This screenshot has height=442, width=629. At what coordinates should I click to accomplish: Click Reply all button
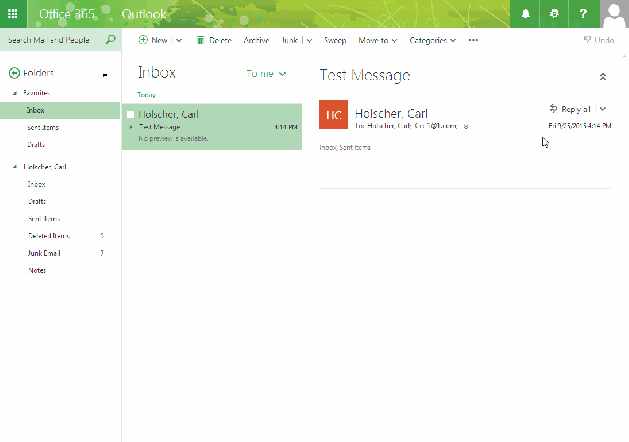570,109
